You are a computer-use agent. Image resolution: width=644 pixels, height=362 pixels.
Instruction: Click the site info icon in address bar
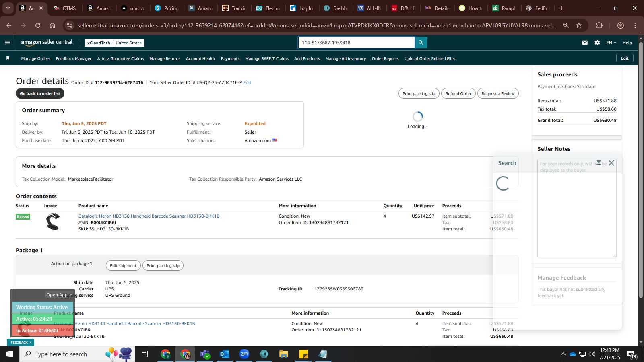[x=70, y=25]
